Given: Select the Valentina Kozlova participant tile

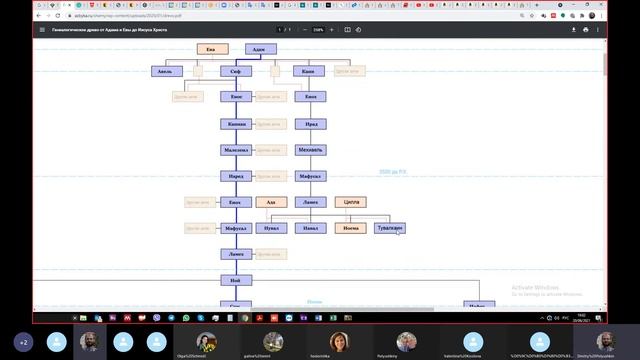Looking at the screenshot, I should point(473,342).
